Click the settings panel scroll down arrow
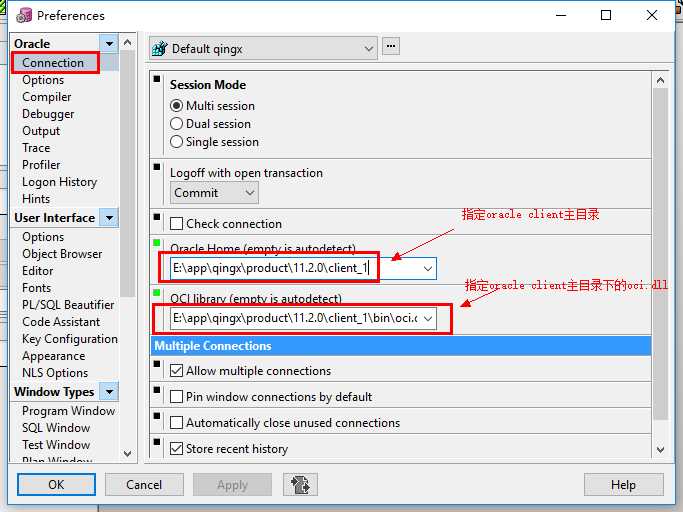 [660, 449]
